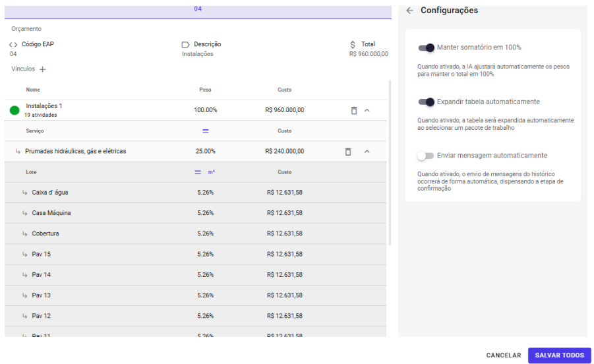Image resolution: width=594 pixels, height=364 pixels.
Task: Add a new Vínculos with plus icon
Action: [x=43, y=69]
